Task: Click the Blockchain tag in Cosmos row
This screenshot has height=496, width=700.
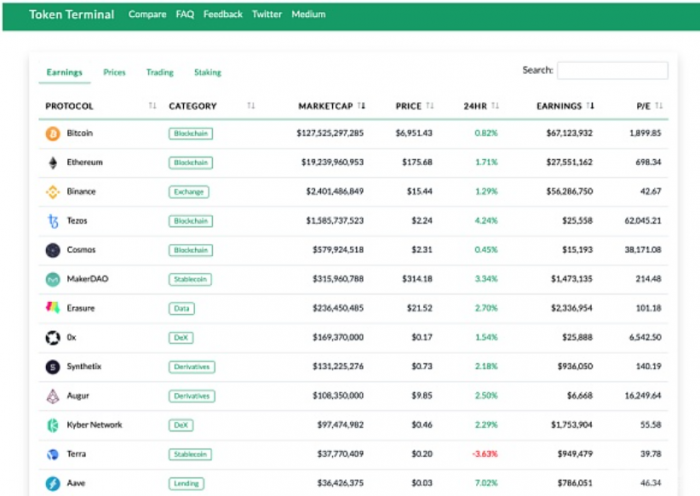Action: [x=191, y=250]
